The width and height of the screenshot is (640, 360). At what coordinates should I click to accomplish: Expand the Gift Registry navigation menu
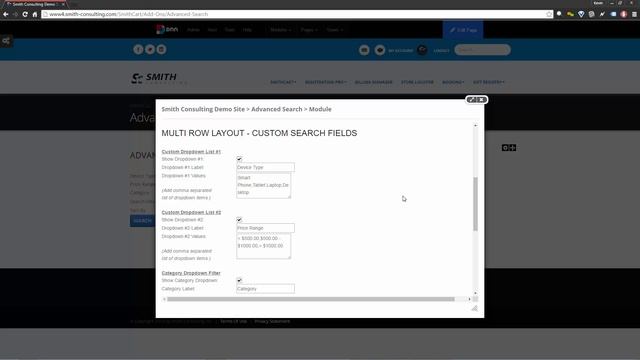coord(489,82)
